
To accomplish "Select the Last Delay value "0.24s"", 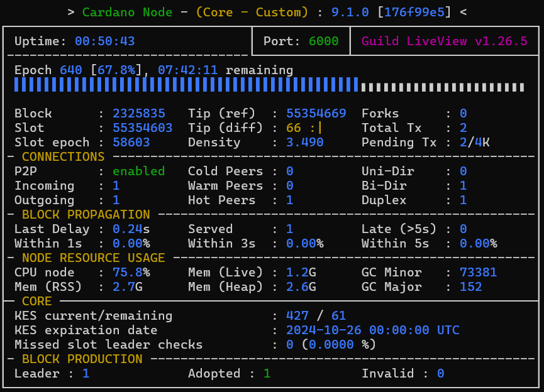I will click(131, 229).
